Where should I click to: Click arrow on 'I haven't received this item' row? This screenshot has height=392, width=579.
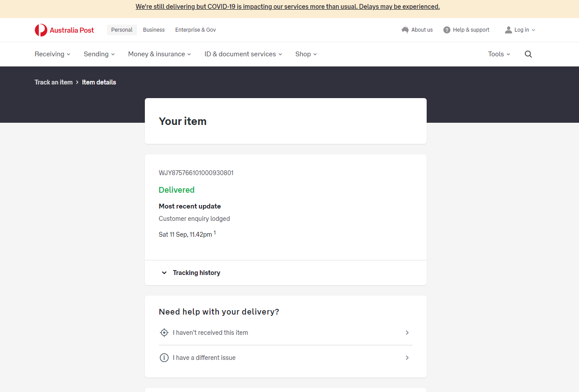(407, 333)
